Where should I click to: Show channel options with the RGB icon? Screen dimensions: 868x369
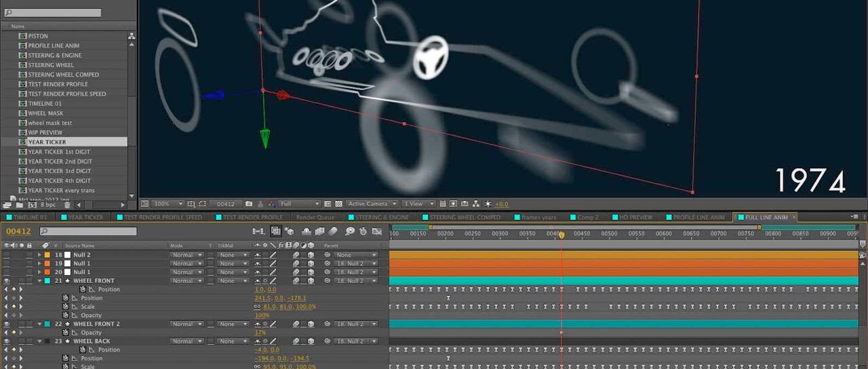(x=271, y=203)
